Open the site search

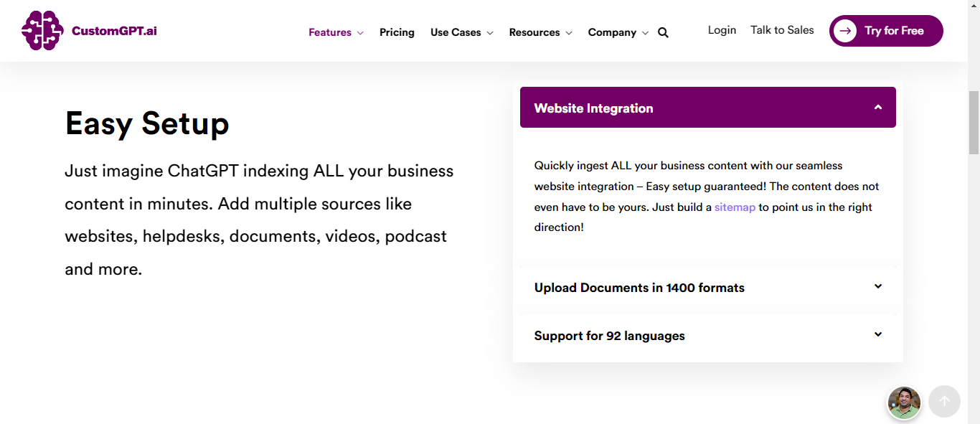click(662, 32)
